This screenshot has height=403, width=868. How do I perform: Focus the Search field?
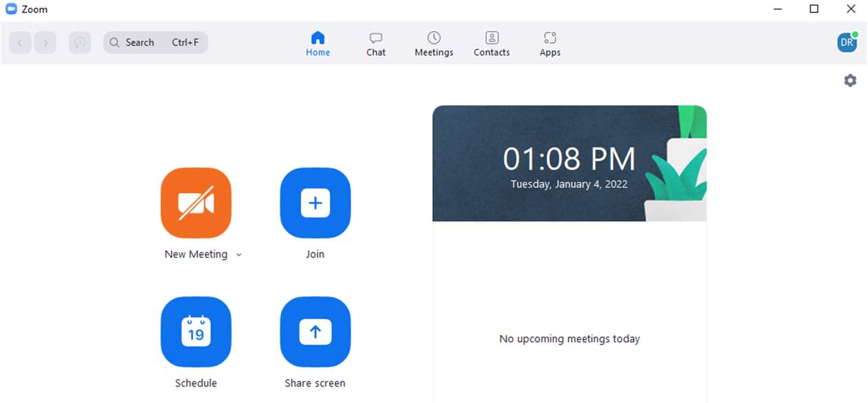coord(155,43)
